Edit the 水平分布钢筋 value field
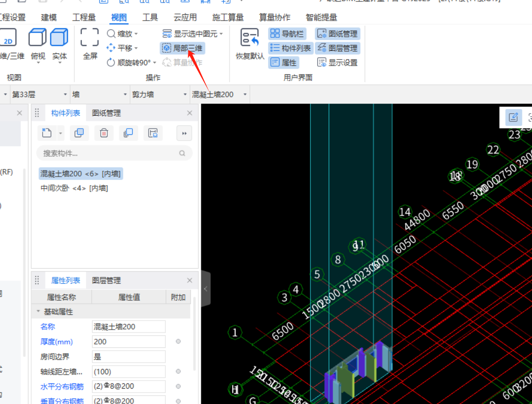532x404 pixels. 128,386
